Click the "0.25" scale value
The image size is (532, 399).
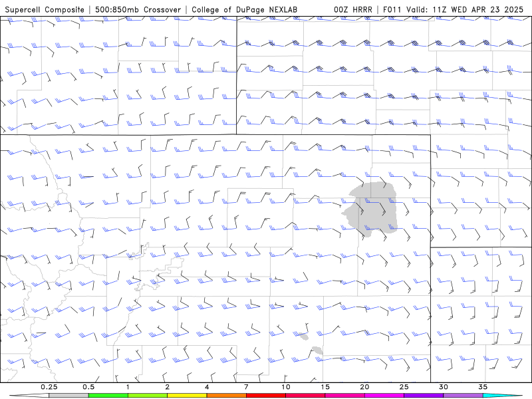click(x=49, y=387)
